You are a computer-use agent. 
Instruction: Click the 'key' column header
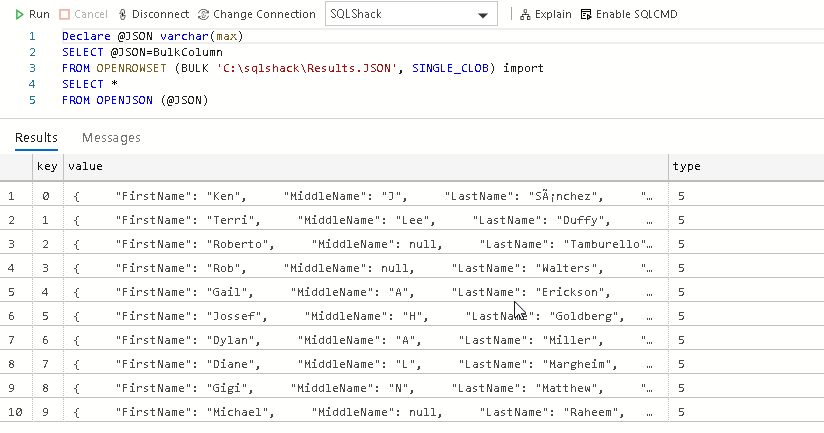47,166
